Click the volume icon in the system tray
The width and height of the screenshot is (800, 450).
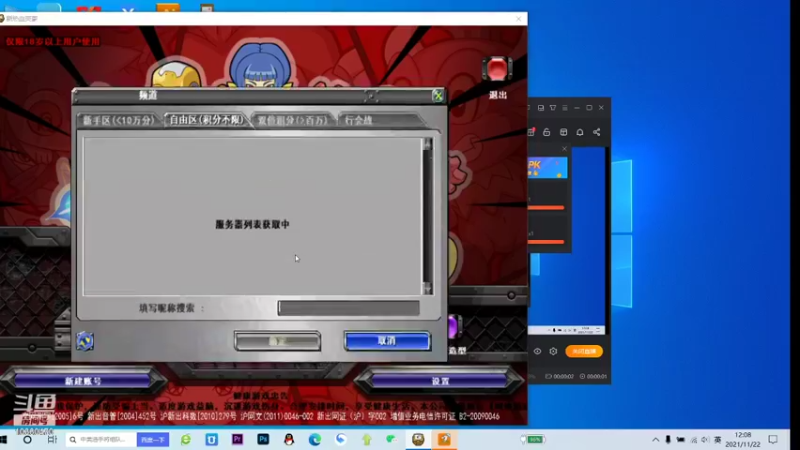705,439
